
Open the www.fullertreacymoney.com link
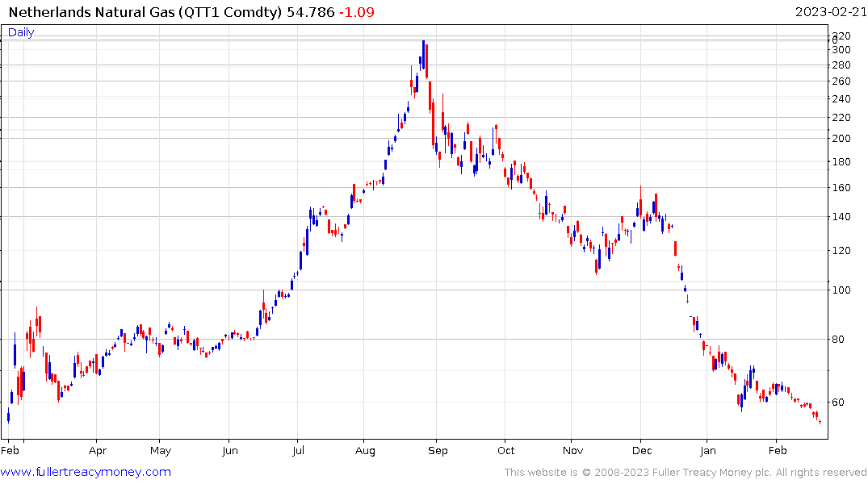[86, 472]
